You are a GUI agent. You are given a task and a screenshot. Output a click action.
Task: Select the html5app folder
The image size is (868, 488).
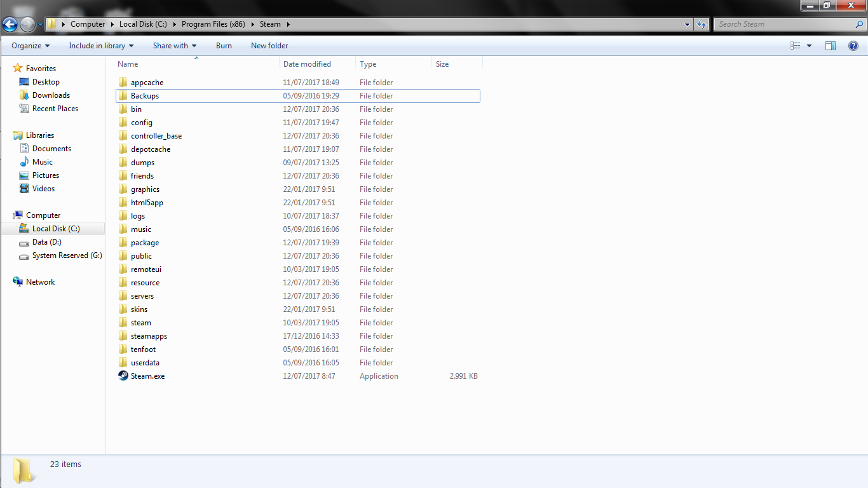coord(298,203)
